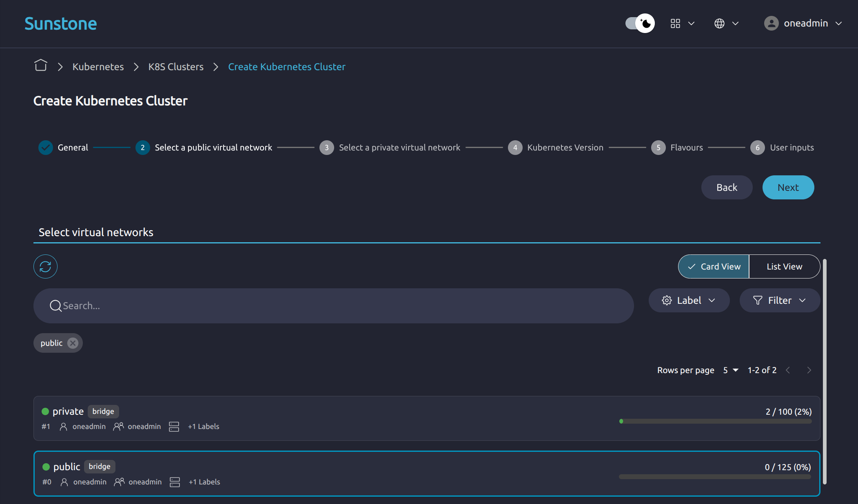
Task: Go to home via breadcrumb house icon
Action: pyautogui.click(x=41, y=66)
